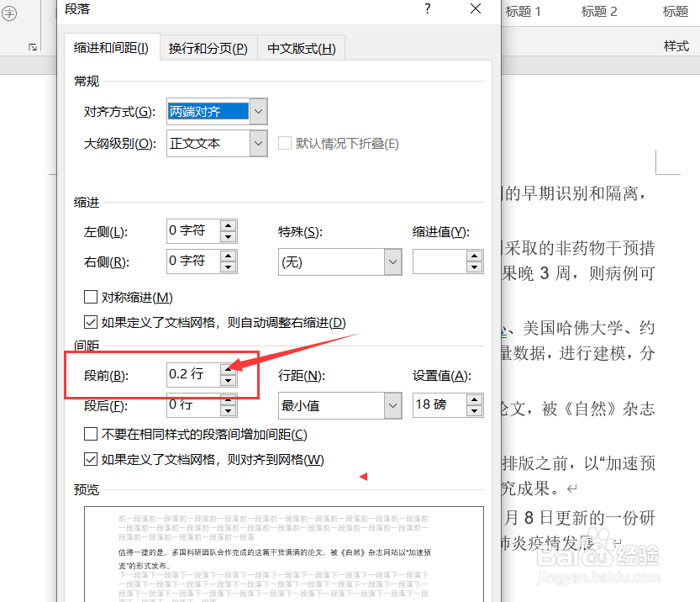Click the 左侧 indent value field
This screenshot has height=602, width=700.
pos(193,230)
